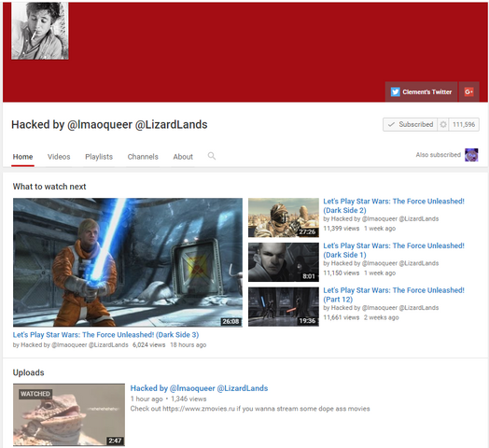Click the channel title heading text
Viewport: 489px width, 448px height.
click(x=109, y=124)
